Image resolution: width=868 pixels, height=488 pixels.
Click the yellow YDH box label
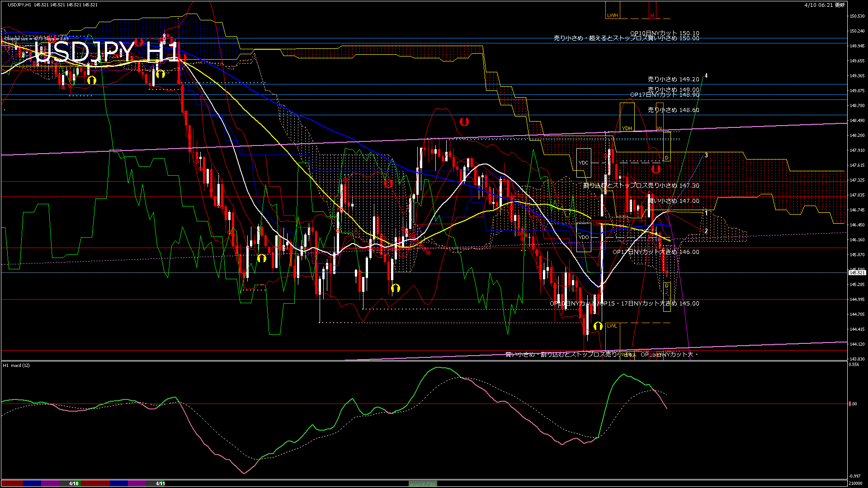tap(627, 128)
